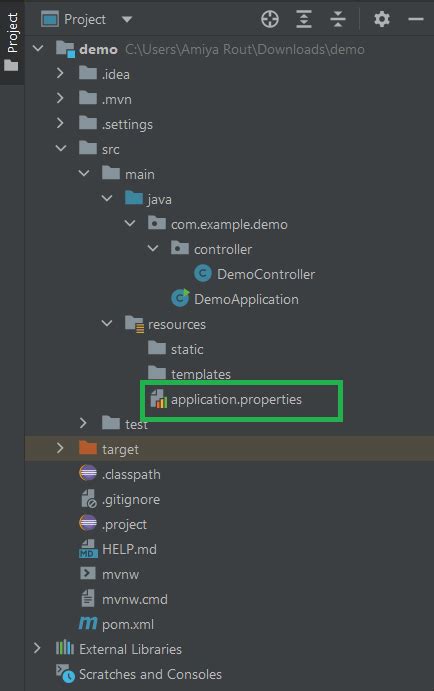Select the 'DemoApplication' class name
Viewport: 434px width, 691px height.
pyautogui.click(x=246, y=299)
